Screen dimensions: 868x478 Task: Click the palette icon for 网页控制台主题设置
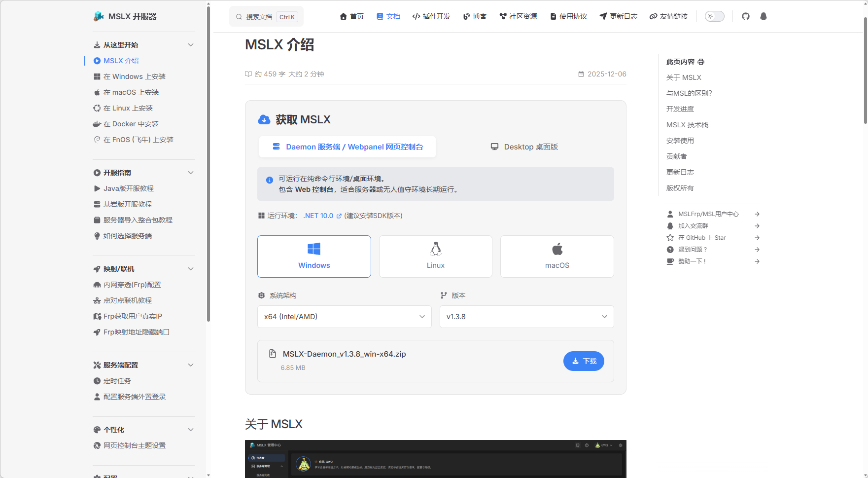(97, 445)
